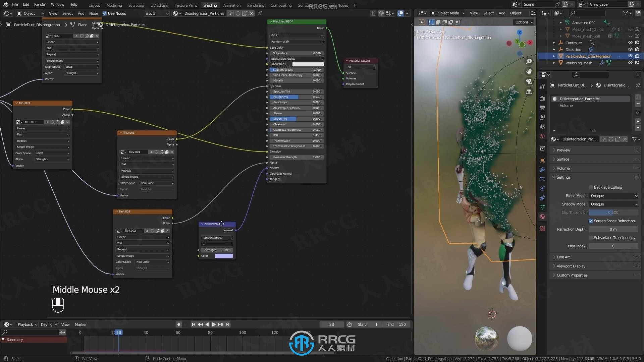644x362 pixels.
Task: Select the Object Mode dropdown
Action: tap(448, 13)
